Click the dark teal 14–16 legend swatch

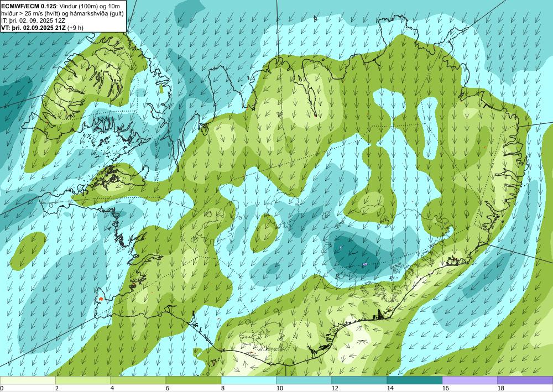point(415,380)
